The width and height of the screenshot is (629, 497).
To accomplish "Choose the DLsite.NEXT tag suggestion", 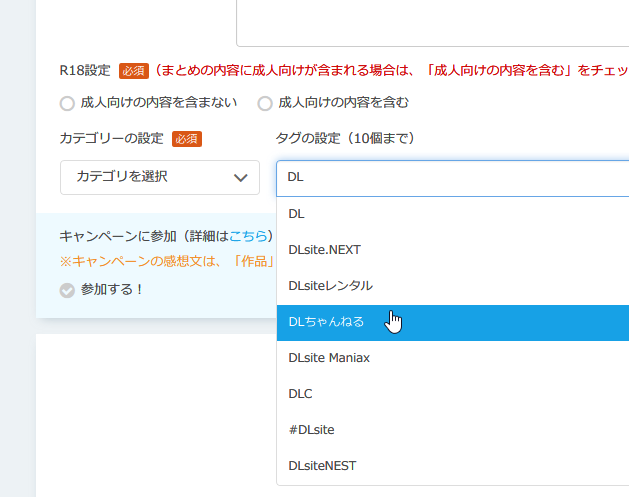I will coord(452,250).
